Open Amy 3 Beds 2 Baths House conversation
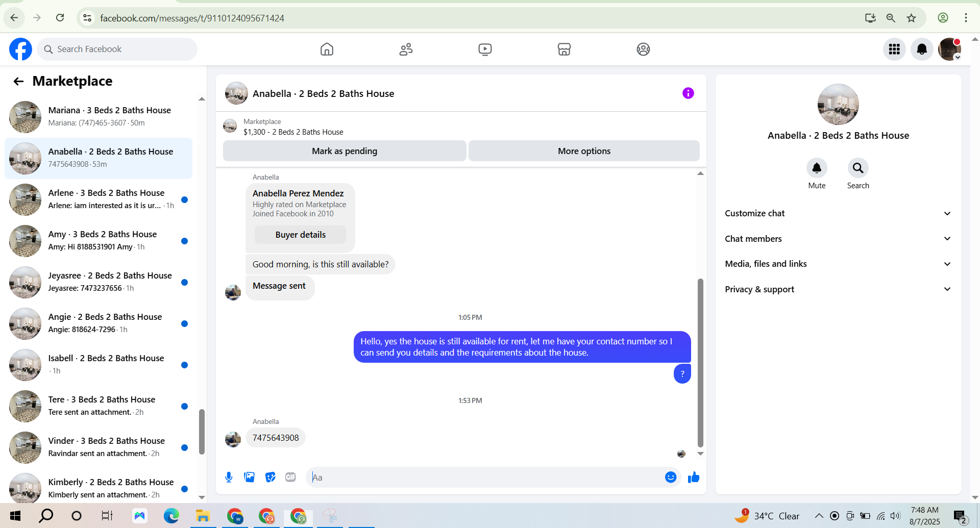 (99, 241)
